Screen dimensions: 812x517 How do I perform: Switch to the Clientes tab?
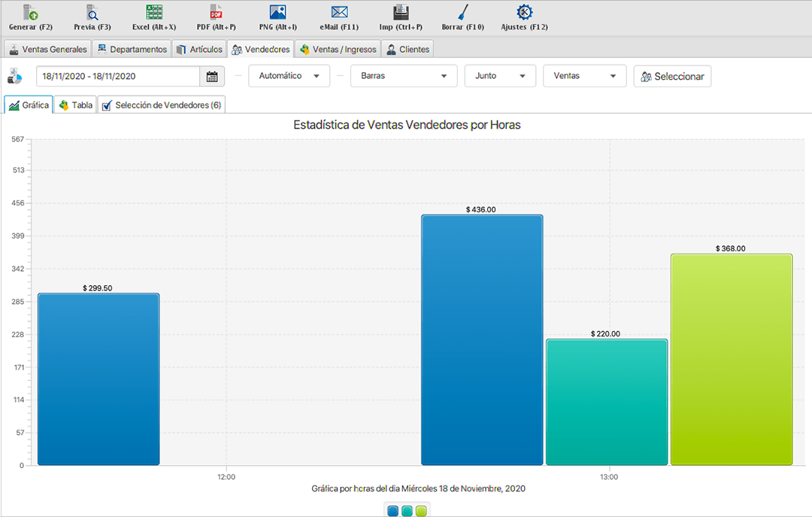pos(408,50)
